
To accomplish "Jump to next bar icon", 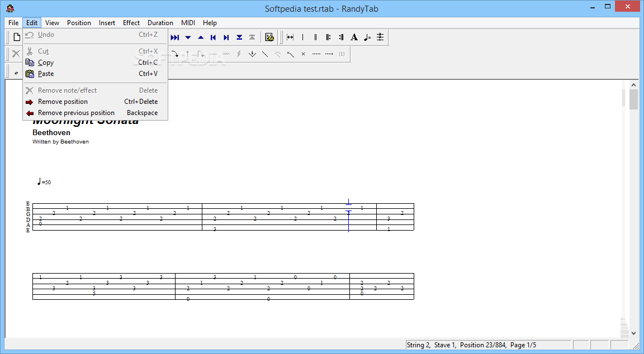I will [226, 37].
